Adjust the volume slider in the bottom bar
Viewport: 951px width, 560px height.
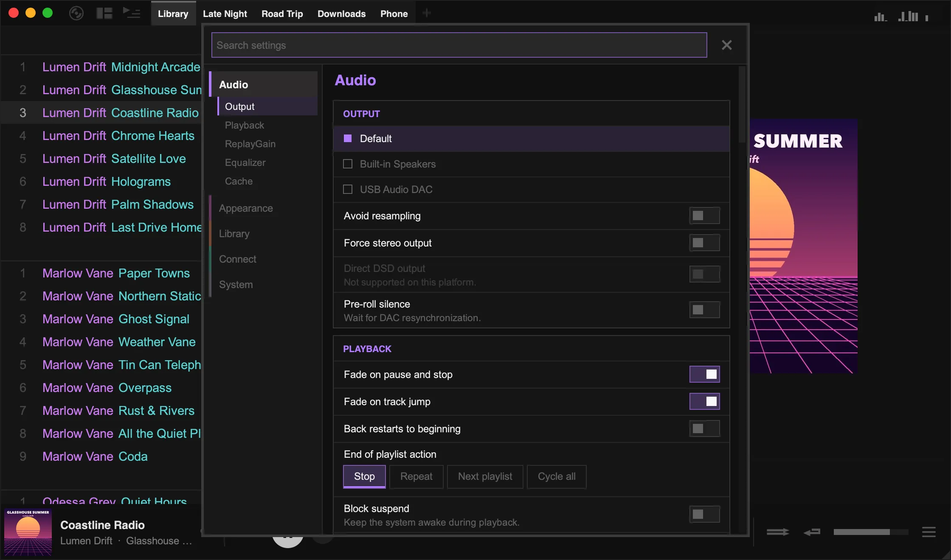pyautogui.click(x=871, y=532)
